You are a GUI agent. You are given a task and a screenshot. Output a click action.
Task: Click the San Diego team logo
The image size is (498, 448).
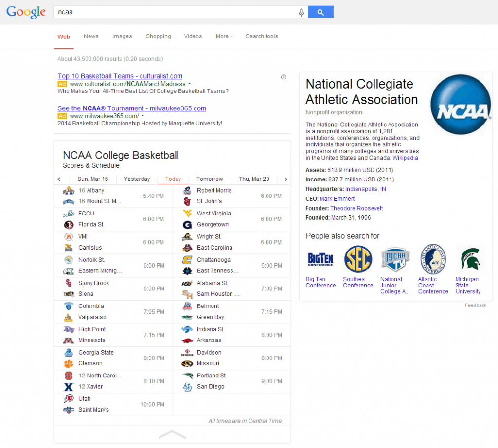187,387
